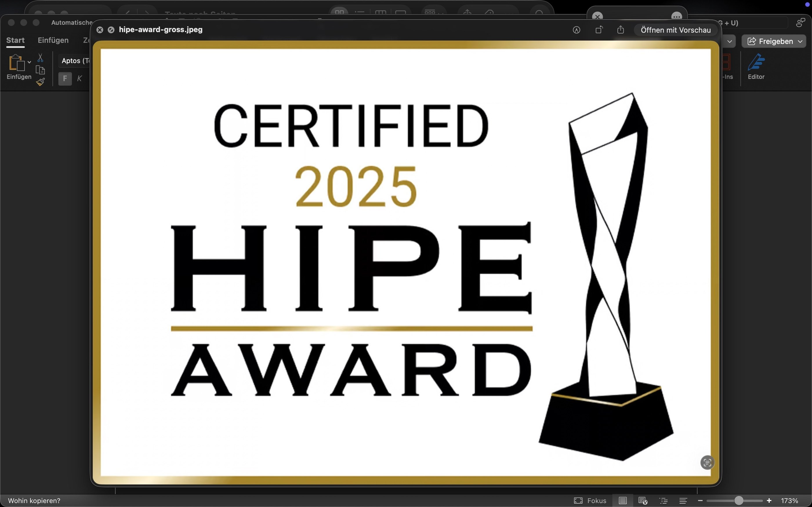Select the format painter brush icon
The image size is (812, 507).
40,82
